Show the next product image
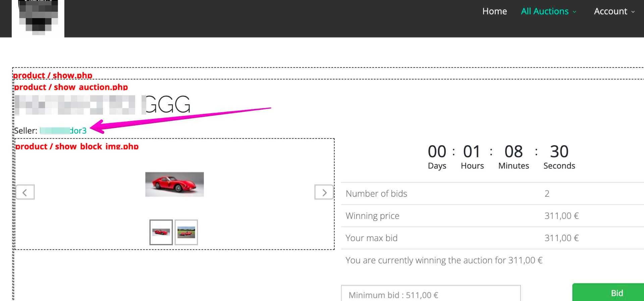The width and height of the screenshot is (644, 301). coord(324,192)
